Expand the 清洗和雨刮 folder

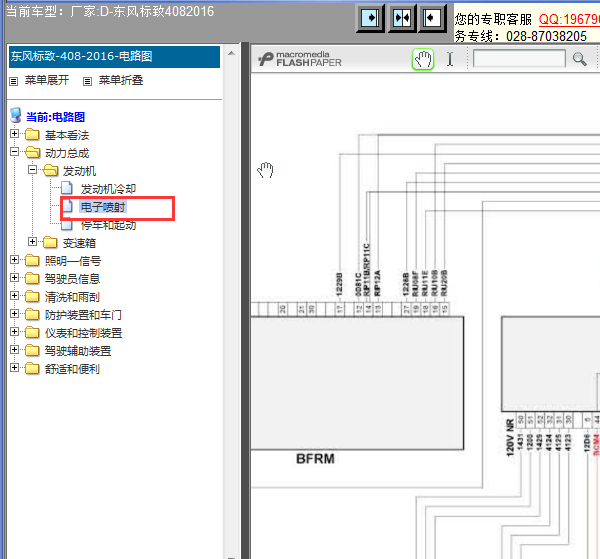(14, 295)
